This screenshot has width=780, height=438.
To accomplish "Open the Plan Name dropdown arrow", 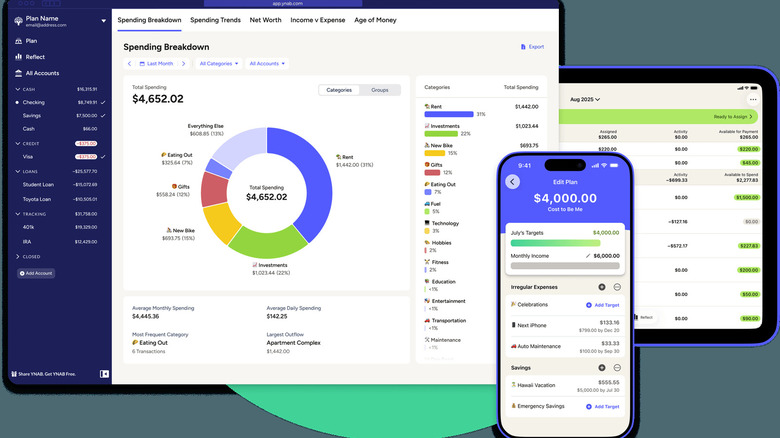I will click(103, 21).
